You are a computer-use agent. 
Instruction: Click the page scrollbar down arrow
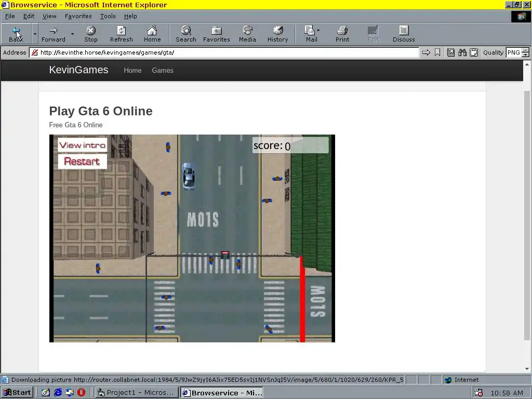pyautogui.click(x=527, y=369)
